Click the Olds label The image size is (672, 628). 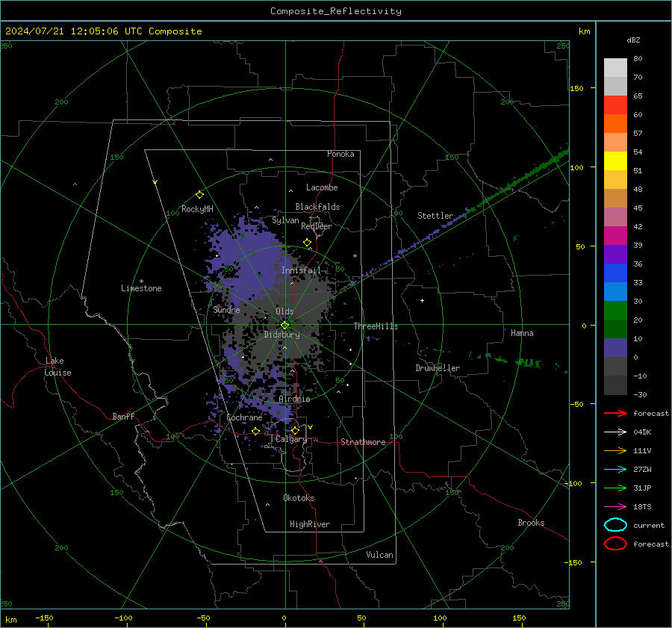tap(284, 311)
